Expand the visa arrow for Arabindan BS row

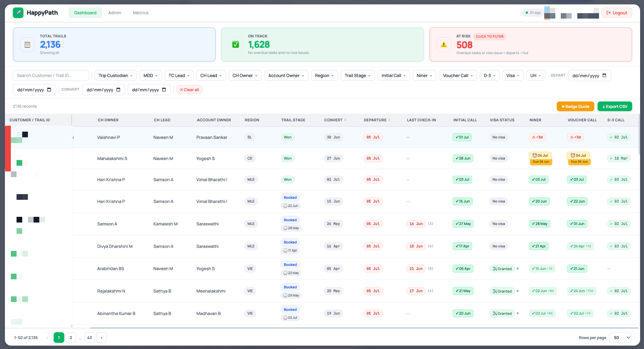coord(518,268)
